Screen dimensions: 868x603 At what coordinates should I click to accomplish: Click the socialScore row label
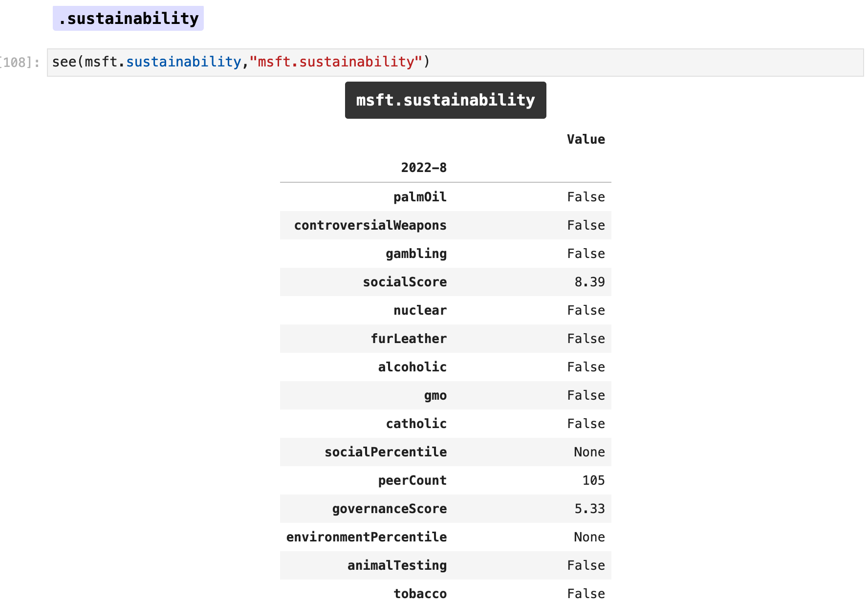point(405,282)
